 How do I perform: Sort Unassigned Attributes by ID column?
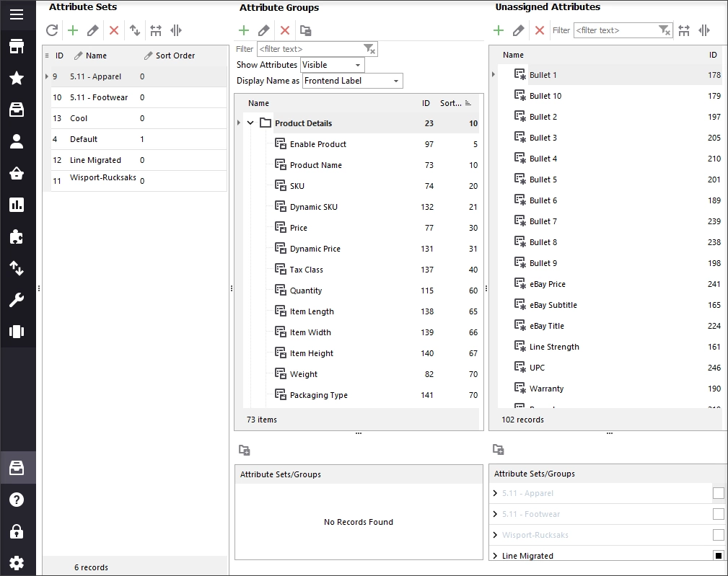[713, 55]
